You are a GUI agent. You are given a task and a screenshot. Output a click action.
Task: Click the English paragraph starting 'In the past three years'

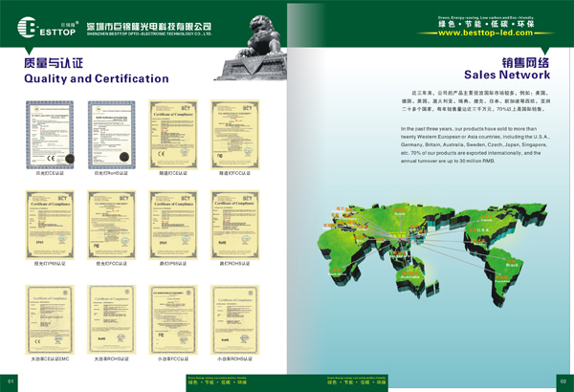[475, 145]
